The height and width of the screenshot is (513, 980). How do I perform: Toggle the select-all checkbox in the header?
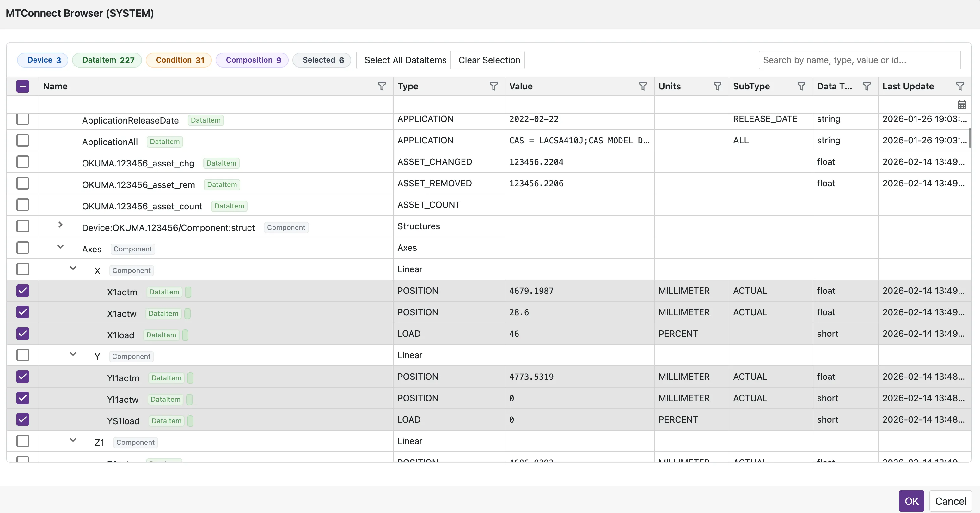click(x=23, y=86)
